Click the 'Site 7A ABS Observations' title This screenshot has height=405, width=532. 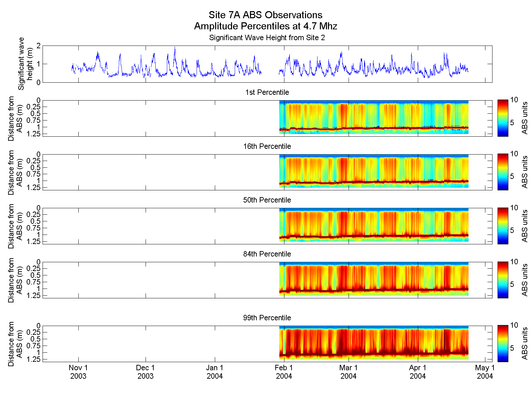[265, 15]
